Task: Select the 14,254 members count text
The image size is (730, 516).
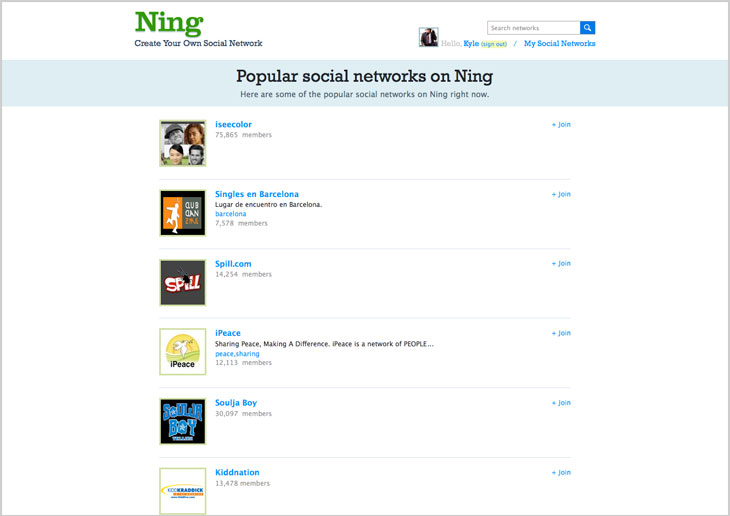Action: click(x=243, y=274)
